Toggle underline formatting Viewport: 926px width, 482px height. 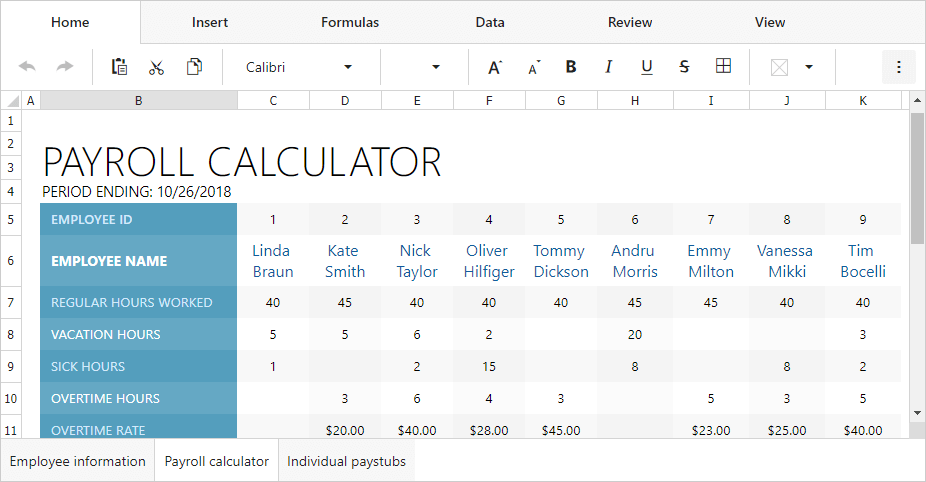647,67
